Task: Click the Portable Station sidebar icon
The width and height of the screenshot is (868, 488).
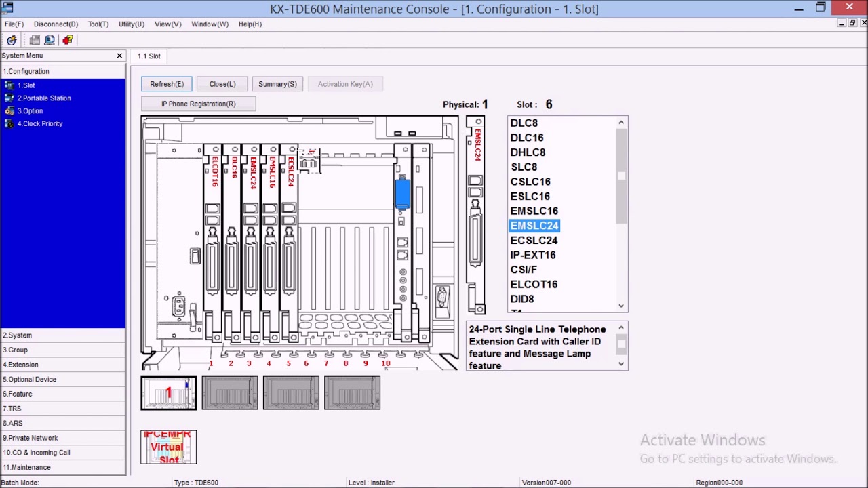Action: click(x=9, y=98)
